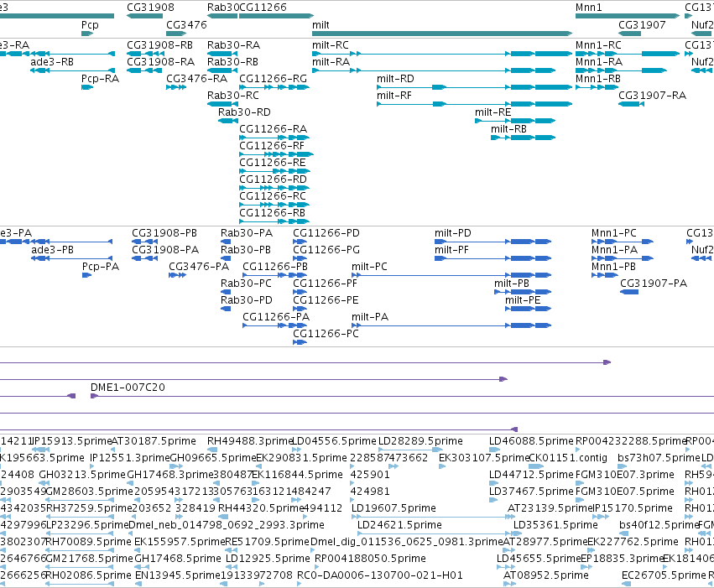This screenshot has height=588, width=714.
Task: Select EST GH03213.5prime
Action: click(82, 475)
